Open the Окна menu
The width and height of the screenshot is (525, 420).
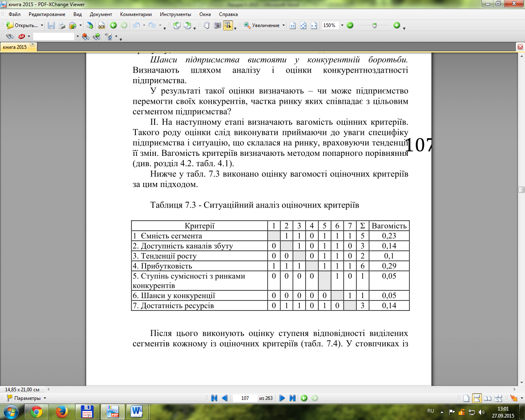click(x=205, y=14)
